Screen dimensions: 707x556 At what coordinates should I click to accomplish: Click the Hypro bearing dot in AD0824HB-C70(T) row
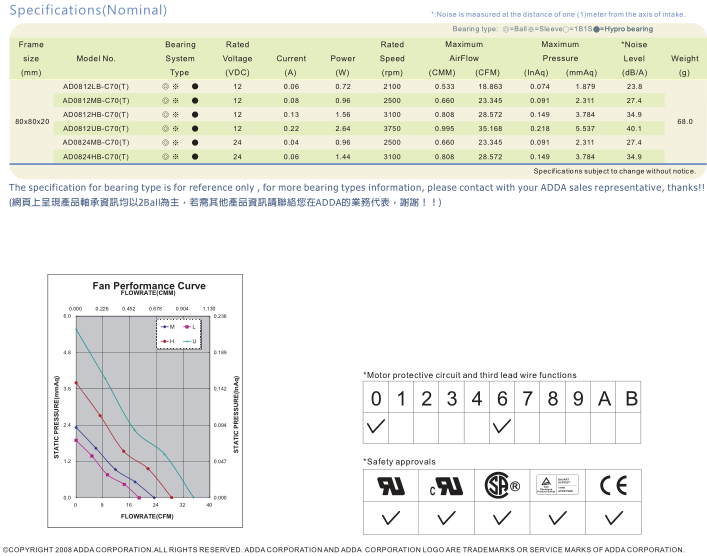coord(195,157)
